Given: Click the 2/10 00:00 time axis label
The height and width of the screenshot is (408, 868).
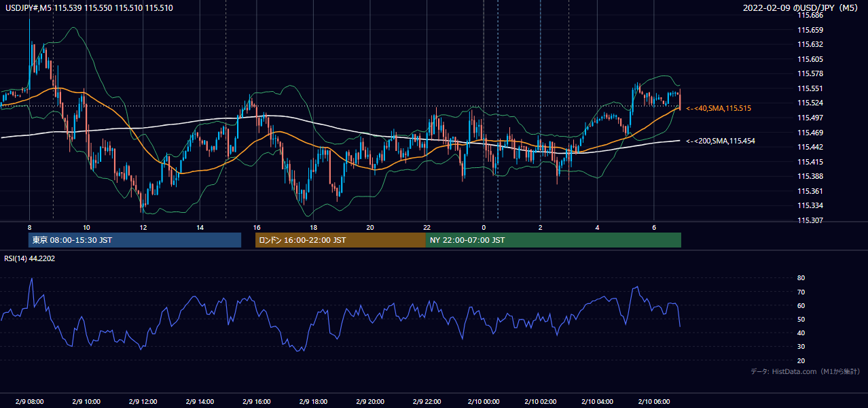Looking at the screenshot, I should (x=484, y=402).
